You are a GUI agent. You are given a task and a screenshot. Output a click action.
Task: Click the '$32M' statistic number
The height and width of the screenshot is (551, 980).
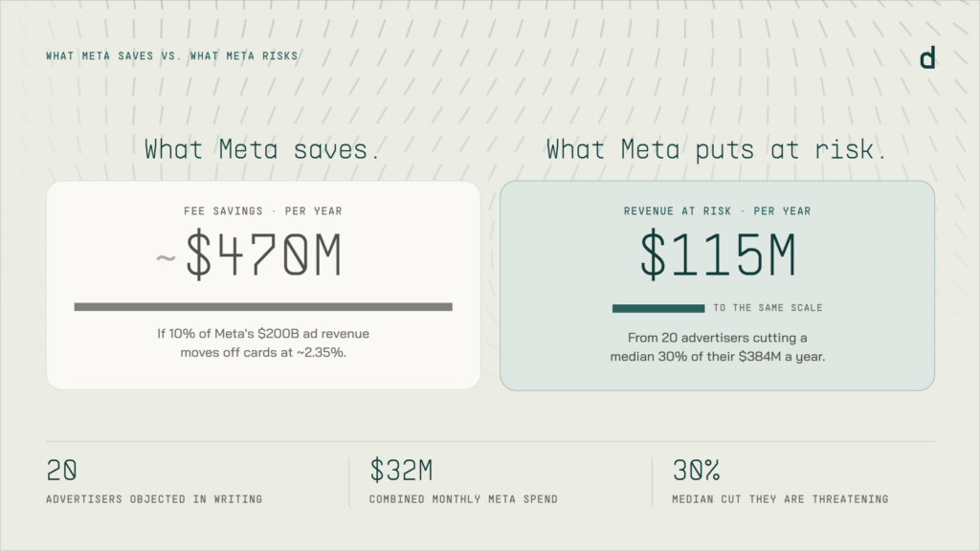[x=401, y=471]
